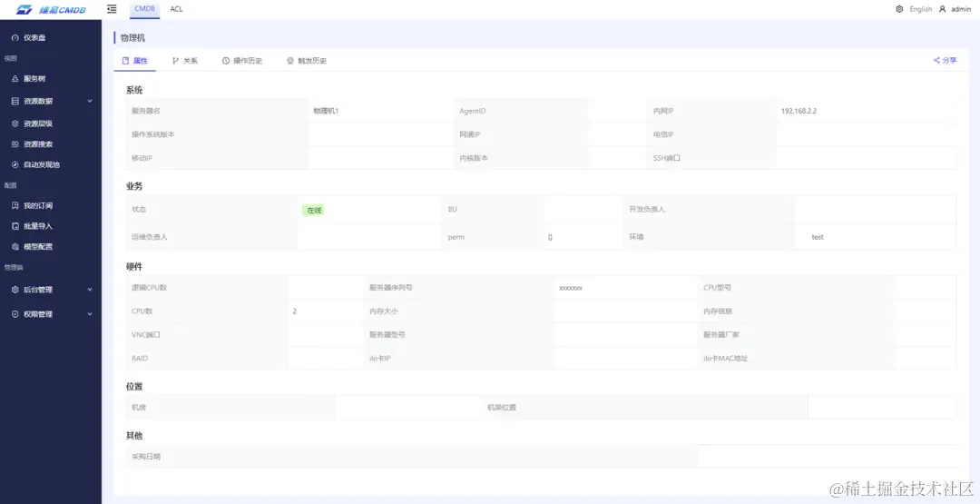The image size is (980, 504).
Task: Click the CPU数 value 2
Action: (x=294, y=311)
